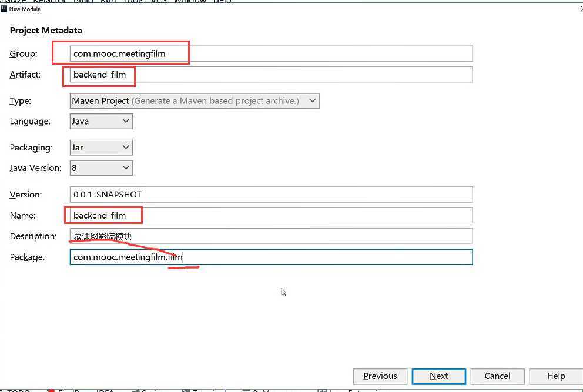The image size is (583, 392).
Task: Click the Package field com.mooc.meetingfilm.film
Action: tap(271, 257)
